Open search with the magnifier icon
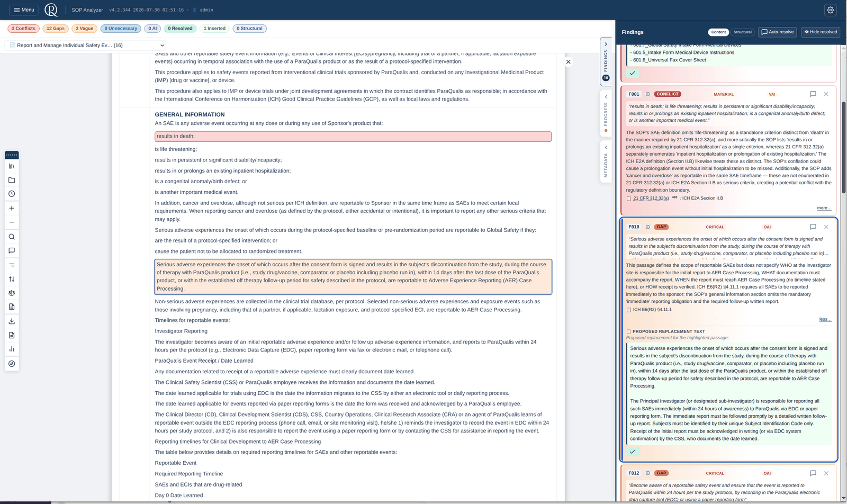This screenshot has width=847, height=504. pos(12,237)
